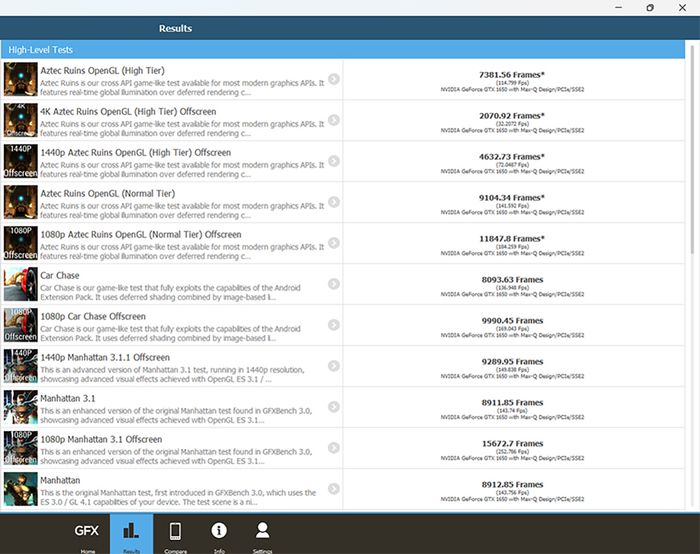Select the 8911.85 Frames result

[x=512, y=403]
